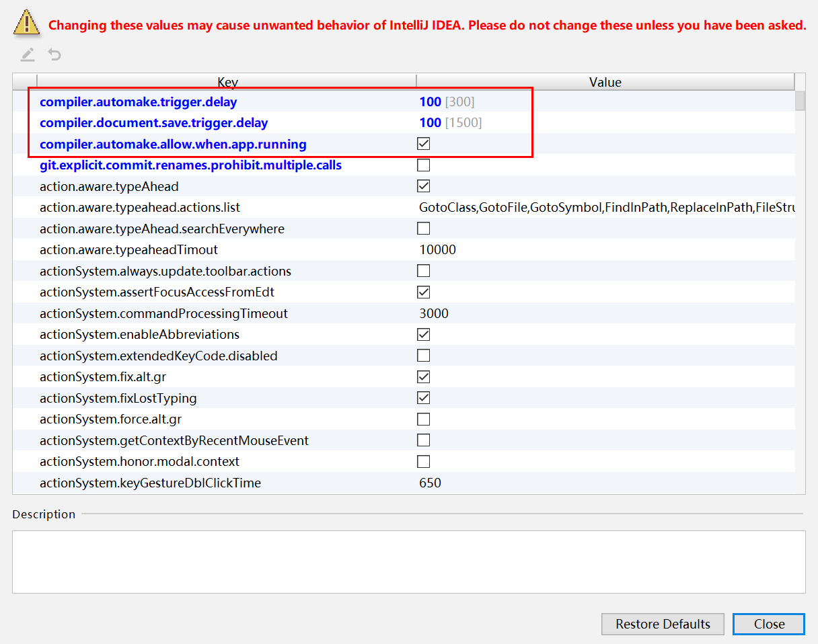
Task: Click the GotoClass,GotoFile actions list value
Action: pyautogui.click(x=607, y=208)
